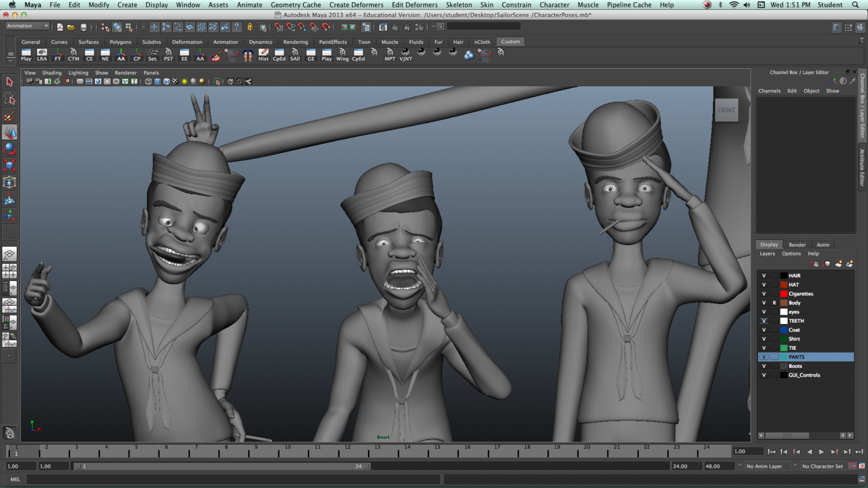Switch to the Render layer tab
This screenshot has width=868, height=488.
tap(797, 245)
